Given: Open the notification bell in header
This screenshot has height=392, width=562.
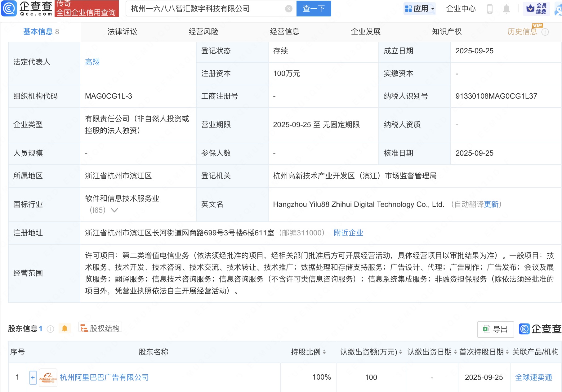Looking at the screenshot, I should (506, 9).
